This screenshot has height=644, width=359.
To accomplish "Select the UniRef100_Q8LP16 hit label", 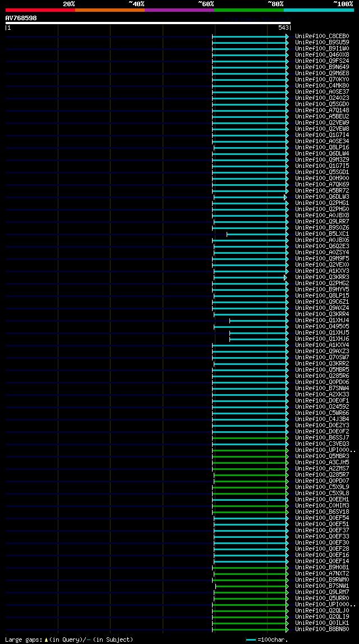I will [322, 147].
